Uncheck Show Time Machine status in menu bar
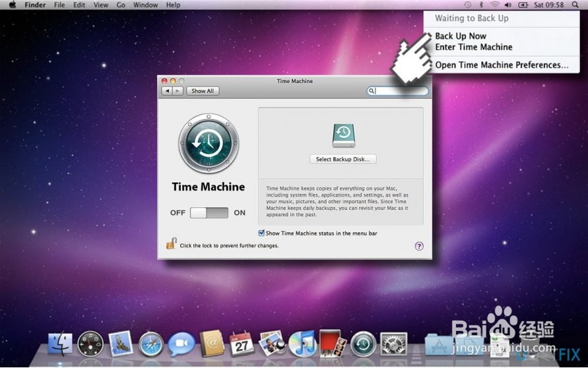The image size is (588, 368). 261,233
